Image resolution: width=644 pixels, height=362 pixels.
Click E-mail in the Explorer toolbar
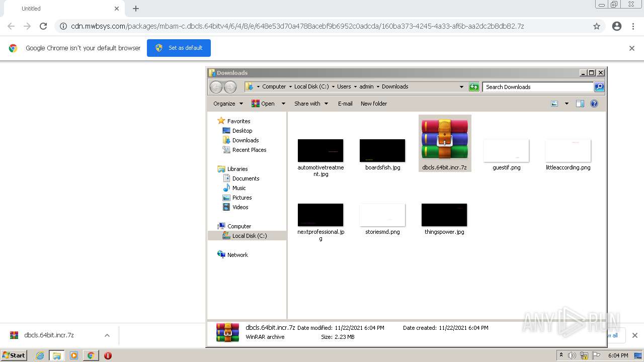click(345, 104)
